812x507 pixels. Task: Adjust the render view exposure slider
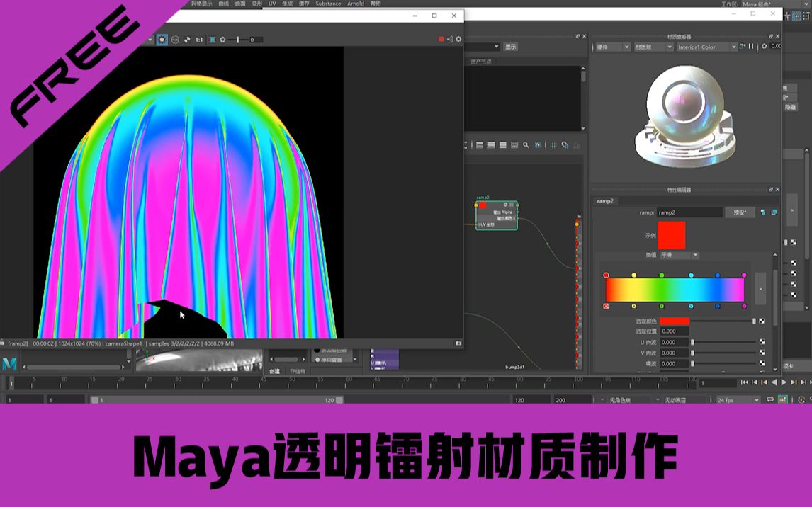coord(237,40)
